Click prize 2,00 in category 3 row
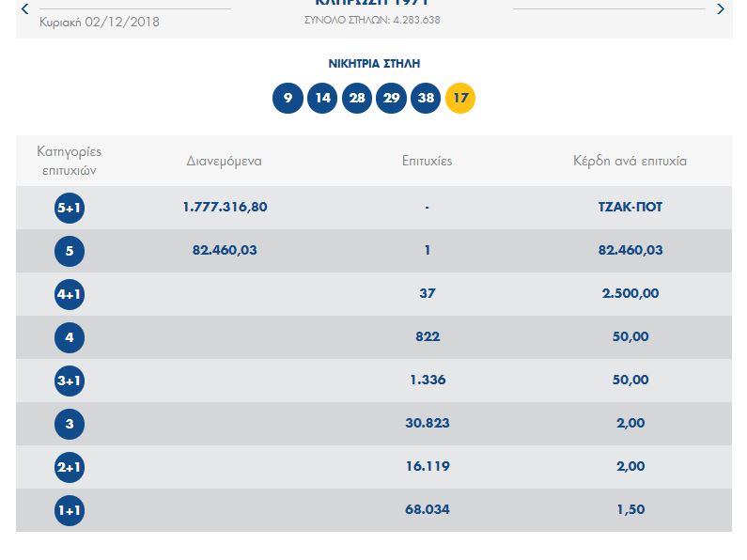Image resolution: width=747 pixels, height=560 pixels. point(630,424)
